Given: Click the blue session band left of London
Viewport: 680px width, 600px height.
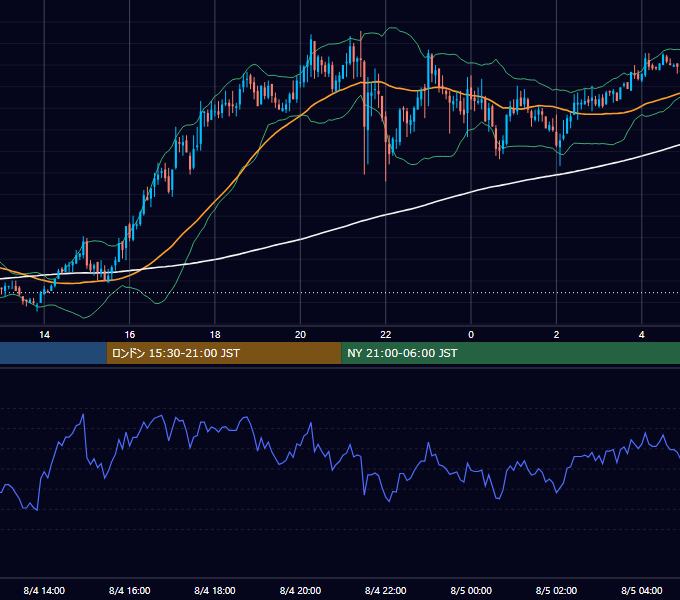Looking at the screenshot, I should pyautogui.click(x=53, y=353).
